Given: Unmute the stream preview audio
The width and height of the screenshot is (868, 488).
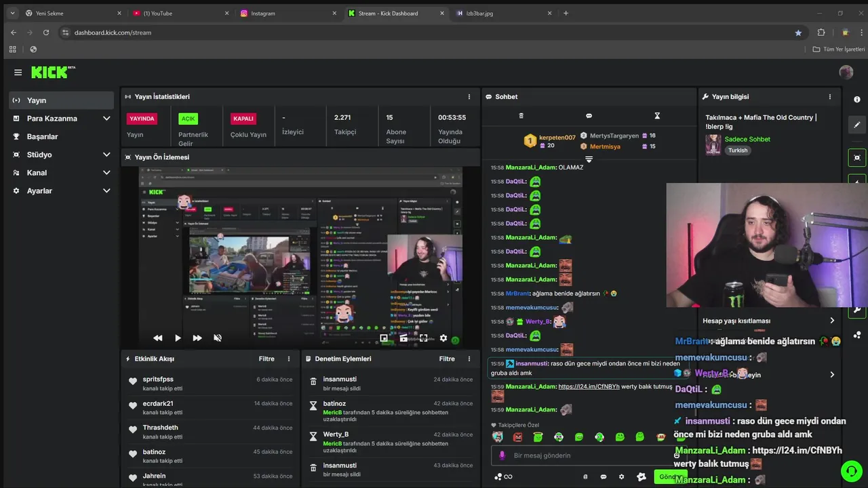Looking at the screenshot, I should point(218,338).
